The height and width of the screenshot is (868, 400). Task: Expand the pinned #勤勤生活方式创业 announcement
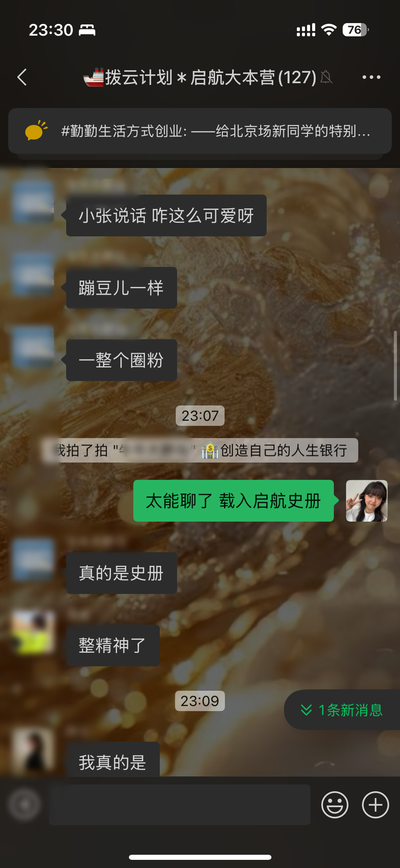200,131
